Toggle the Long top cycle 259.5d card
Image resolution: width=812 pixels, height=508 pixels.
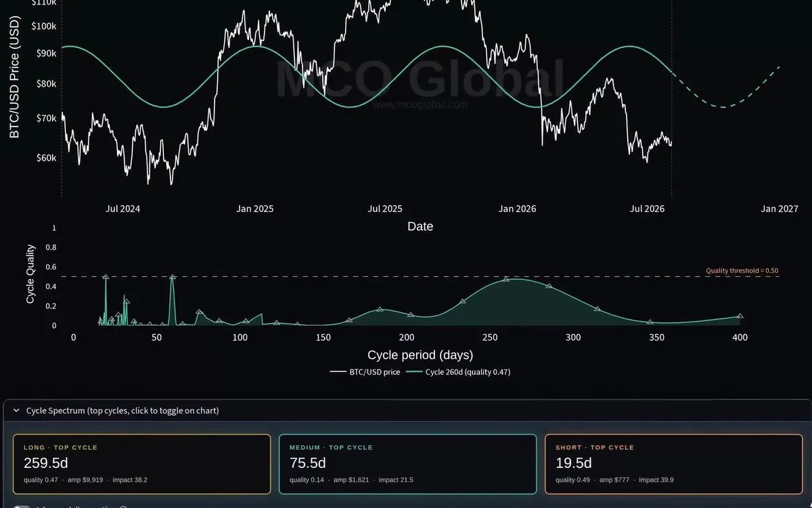click(141, 464)
